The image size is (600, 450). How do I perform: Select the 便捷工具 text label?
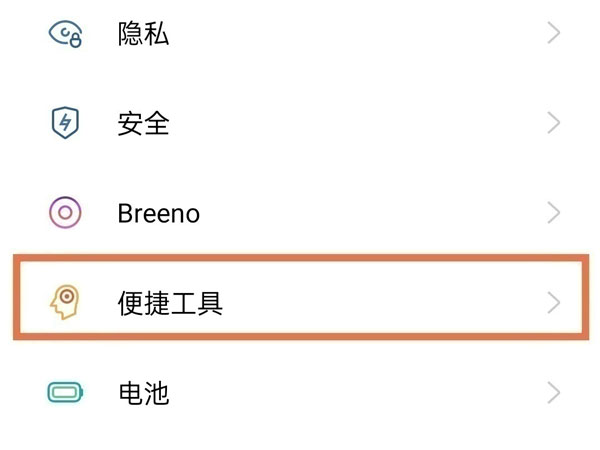click(170, 302)
